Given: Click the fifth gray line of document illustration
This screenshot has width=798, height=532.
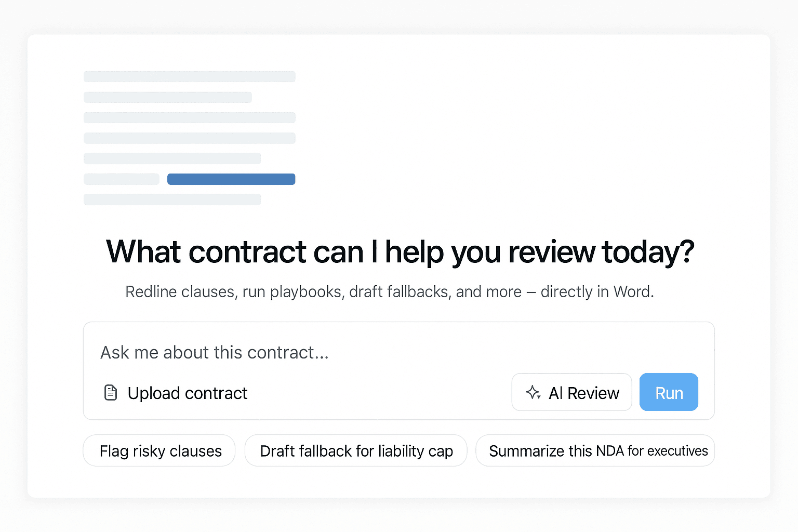Looking at the screenshot, I should (x=172, y=158).
